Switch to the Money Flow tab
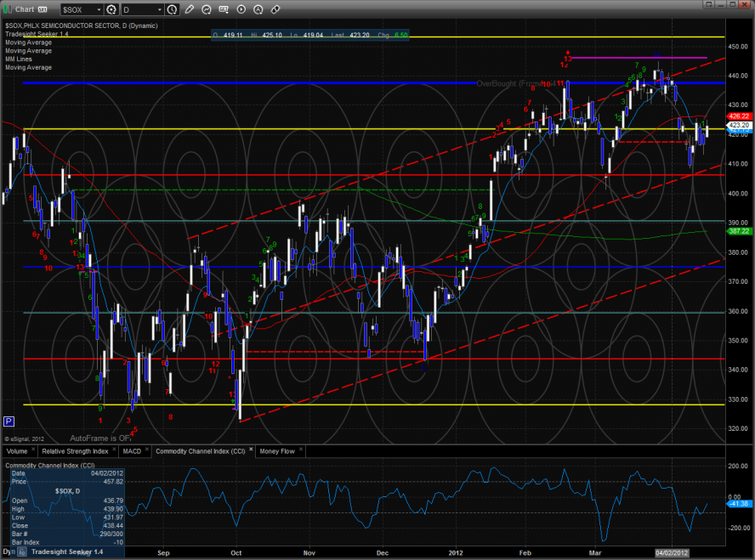 [276, 451]
